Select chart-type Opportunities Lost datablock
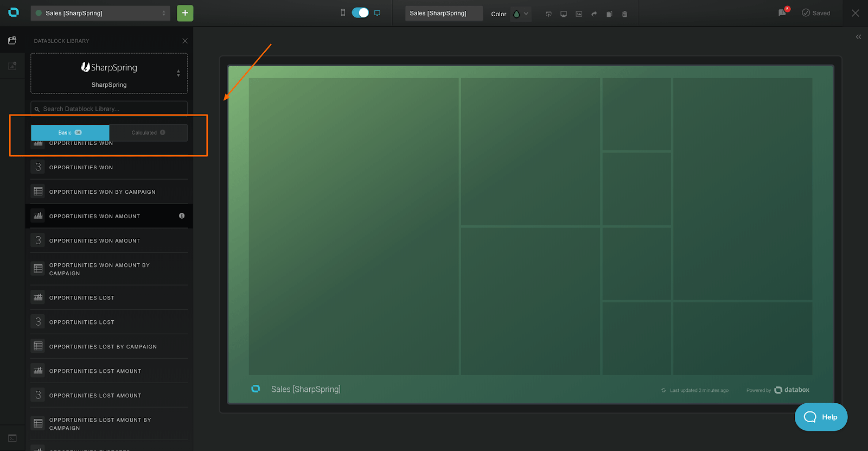Image resolution: width=868 pixels, height=451 pixels. (x=109, y=297)
